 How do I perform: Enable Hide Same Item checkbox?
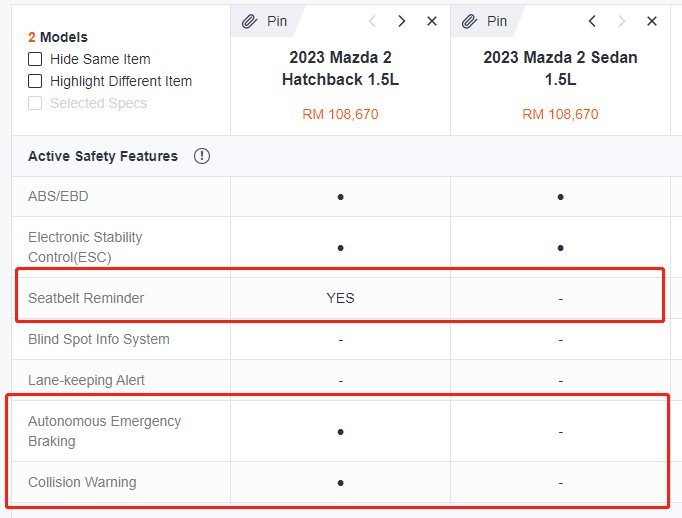[x=35, y=59]
